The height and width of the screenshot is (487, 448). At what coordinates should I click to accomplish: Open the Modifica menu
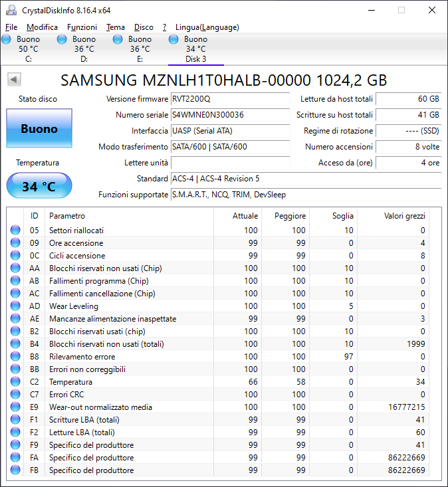point(42,27)
